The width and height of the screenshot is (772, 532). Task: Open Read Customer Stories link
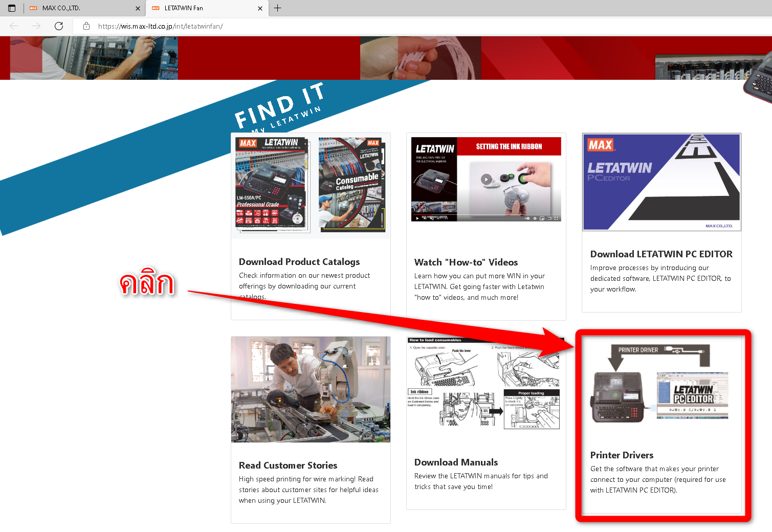288,465
